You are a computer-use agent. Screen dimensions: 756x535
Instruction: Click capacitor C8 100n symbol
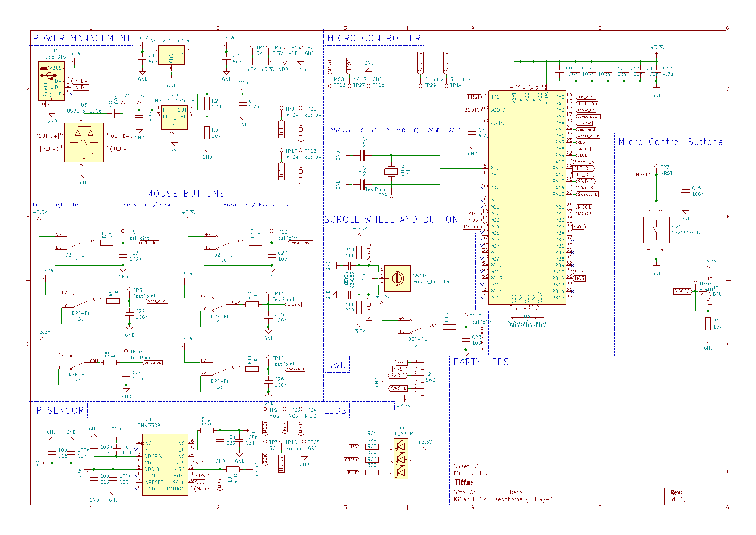tap(113, 113)
